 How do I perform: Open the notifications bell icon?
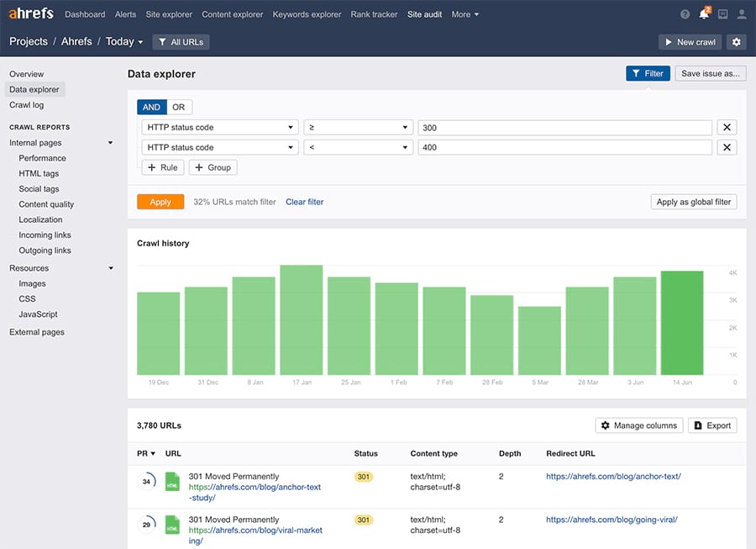(x=704, y=14)
